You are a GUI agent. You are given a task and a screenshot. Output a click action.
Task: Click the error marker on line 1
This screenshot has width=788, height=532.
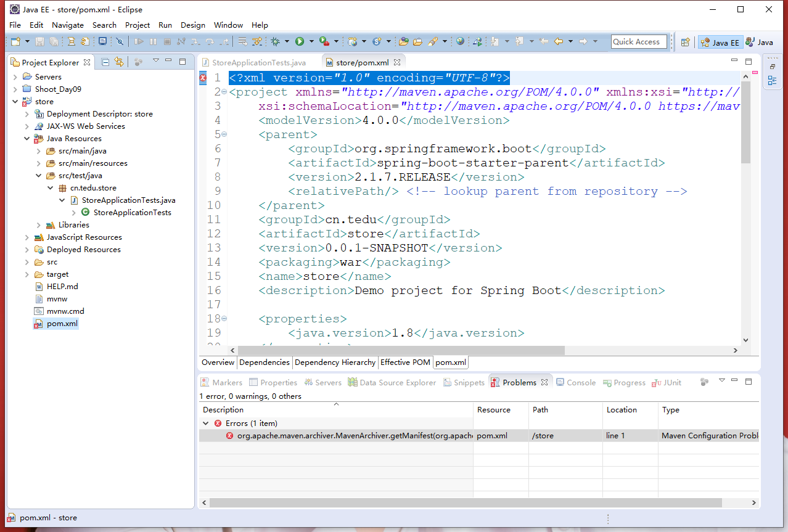click(203, 78)
